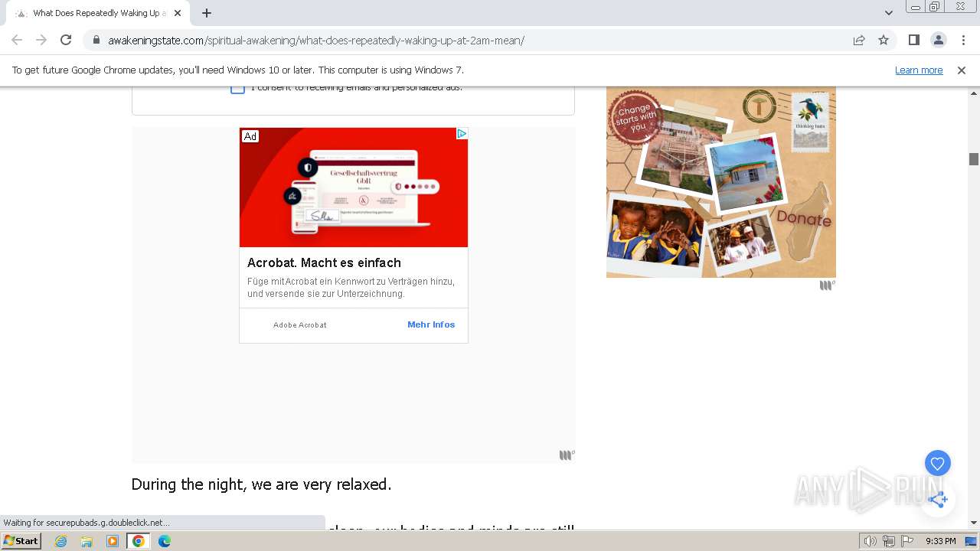980x551 pixels.
Task: Click the Mediavine logo under the sidebar ad
Action: [828, 285]
